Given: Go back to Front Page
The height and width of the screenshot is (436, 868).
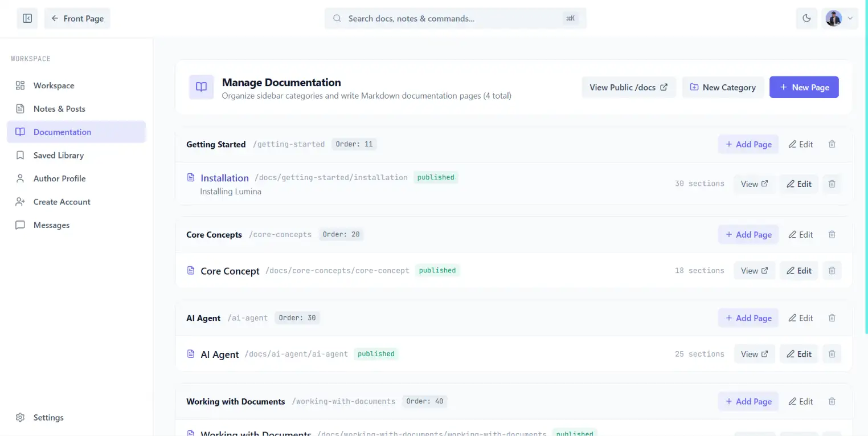Looking at the screenshot, I should point(77,18).
